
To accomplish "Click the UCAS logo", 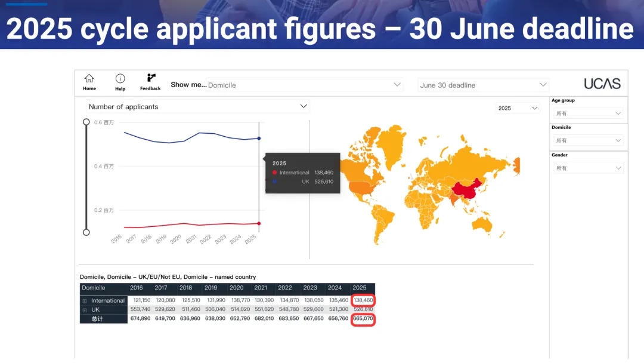I will point(602,84).
